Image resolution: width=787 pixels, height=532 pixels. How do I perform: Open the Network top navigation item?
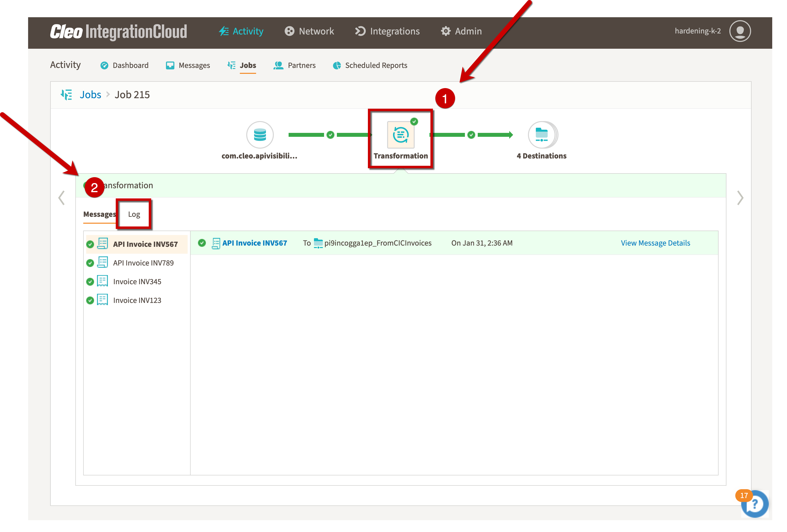309,31
